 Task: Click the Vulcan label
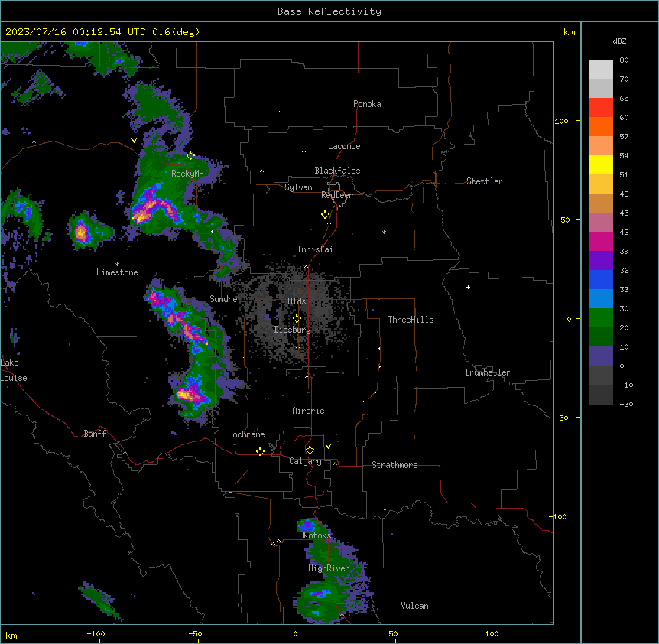click(414, 606)
